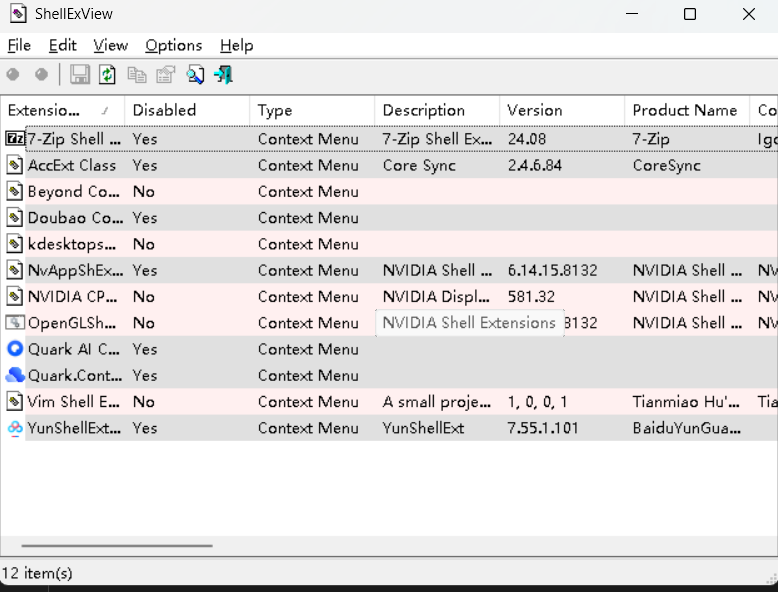Open the View menu
778x592 pixels.
(x=110, y=45)
